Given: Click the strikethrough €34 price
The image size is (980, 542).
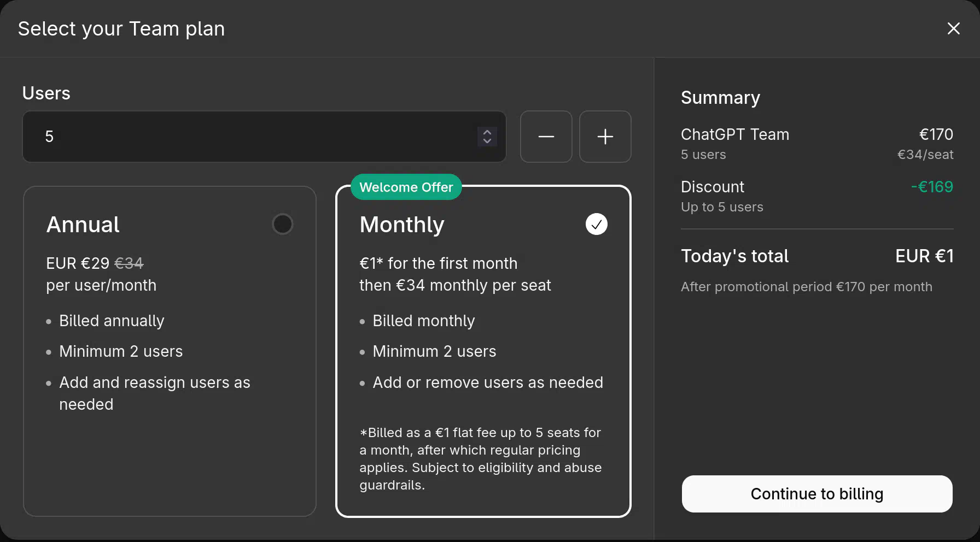Looking at the screenshot, I should 129,263.
